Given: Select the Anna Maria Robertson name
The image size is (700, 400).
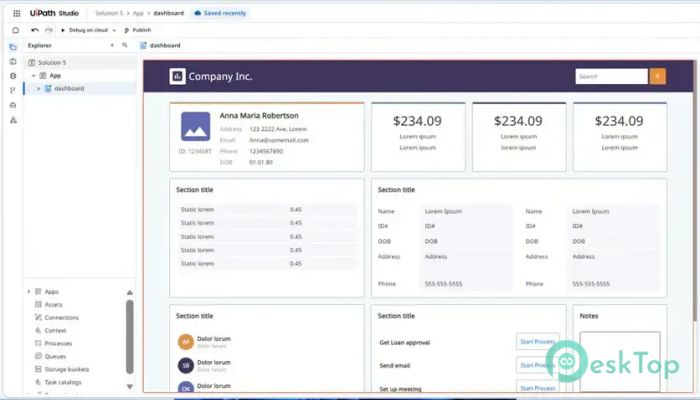Looking at the screenshot, I should click(x=259, y=116).
